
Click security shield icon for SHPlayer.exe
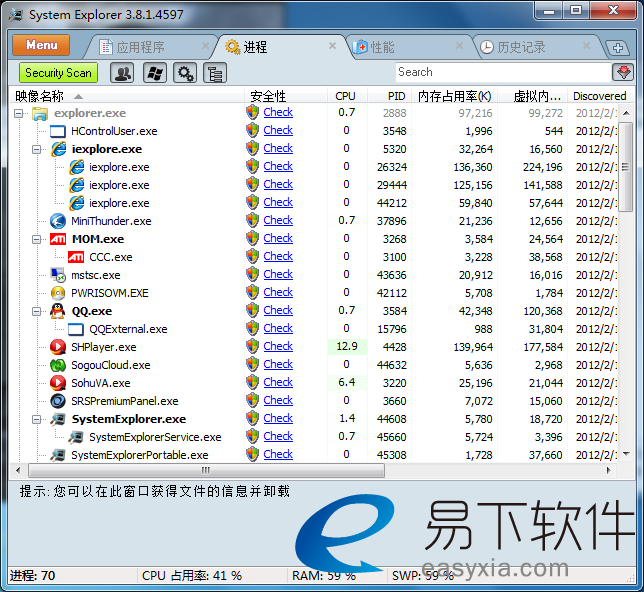[x=253, y=346]
